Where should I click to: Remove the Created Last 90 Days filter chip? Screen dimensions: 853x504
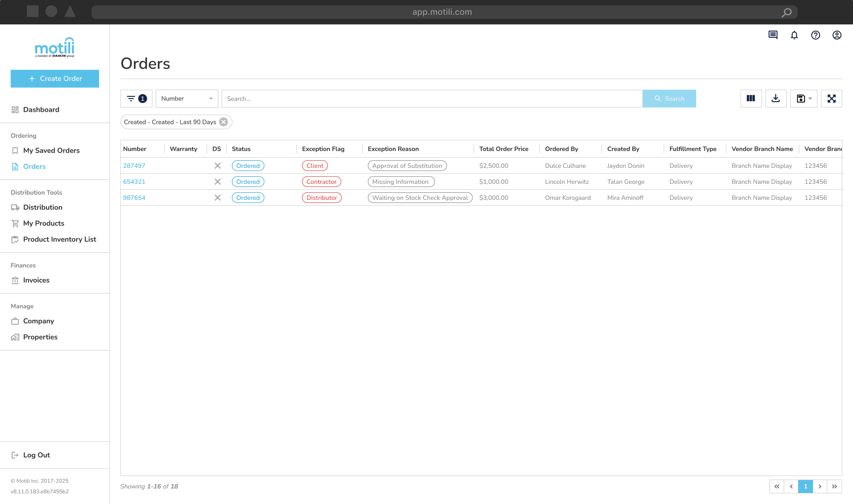tap(223, 122)
